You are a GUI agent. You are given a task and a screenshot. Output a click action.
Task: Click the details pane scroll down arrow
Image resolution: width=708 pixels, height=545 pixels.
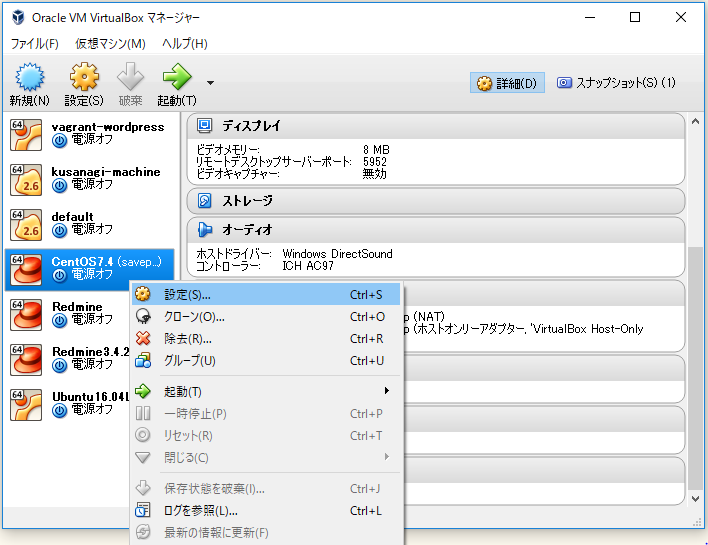[695, 498]
